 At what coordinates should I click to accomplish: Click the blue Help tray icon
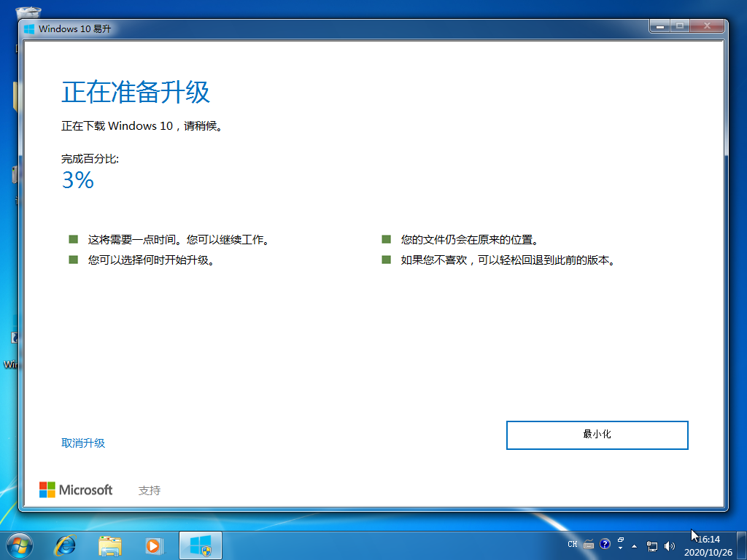click(605, 545)
